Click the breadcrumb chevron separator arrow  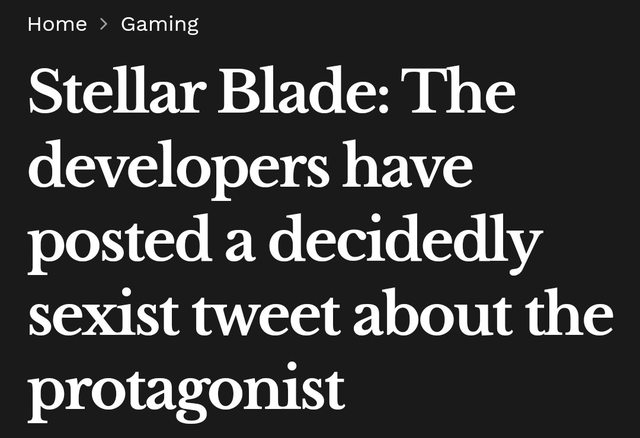(x=104, y=24)
